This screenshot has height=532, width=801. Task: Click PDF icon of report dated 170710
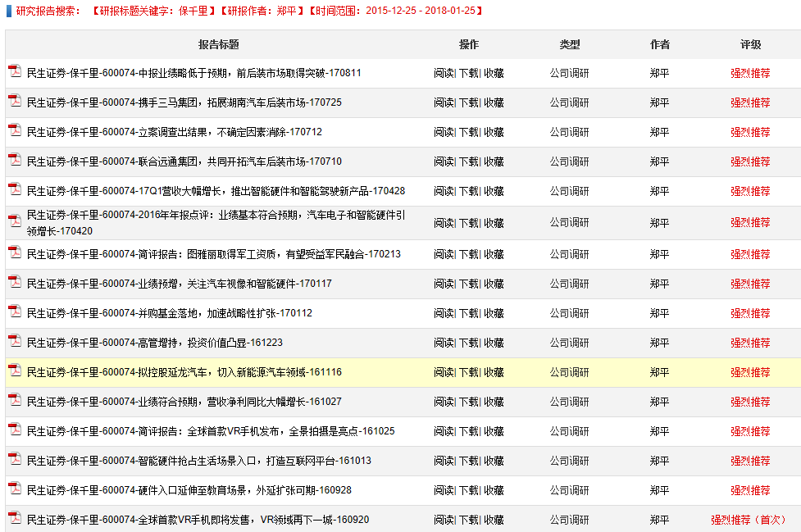pyautogui.click(x=15, y=160)
